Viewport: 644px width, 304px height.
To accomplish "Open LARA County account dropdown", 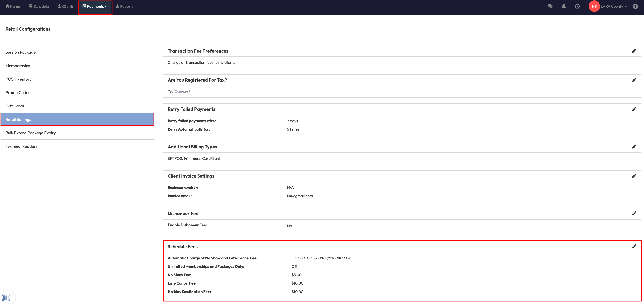I will (x=614, y=6).
